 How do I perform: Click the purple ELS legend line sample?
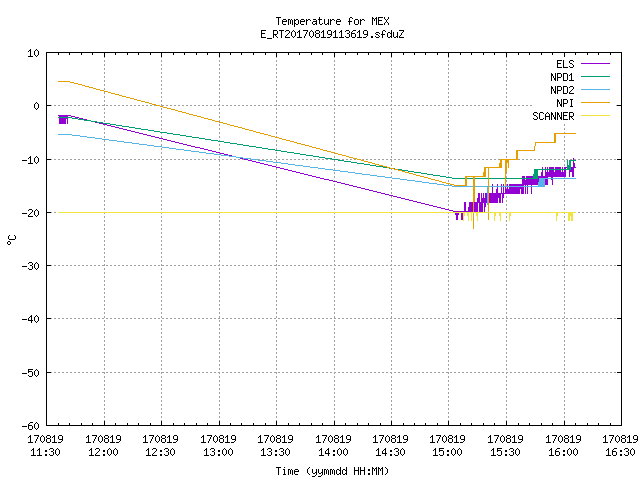coord(595,64)
